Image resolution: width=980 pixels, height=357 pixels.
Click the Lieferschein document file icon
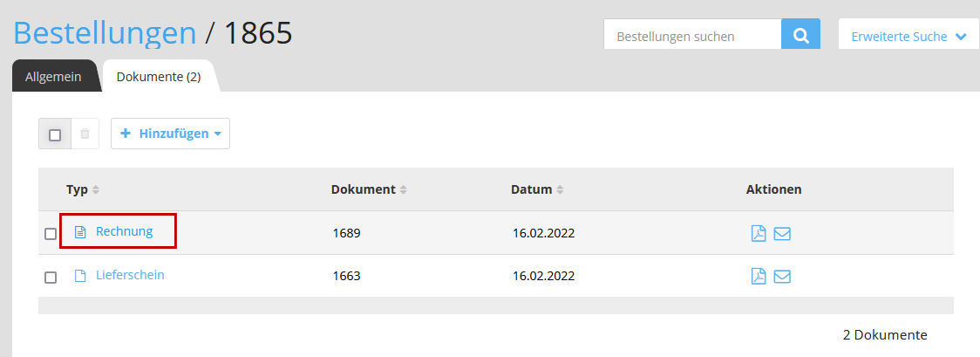[x=80, y=276]
